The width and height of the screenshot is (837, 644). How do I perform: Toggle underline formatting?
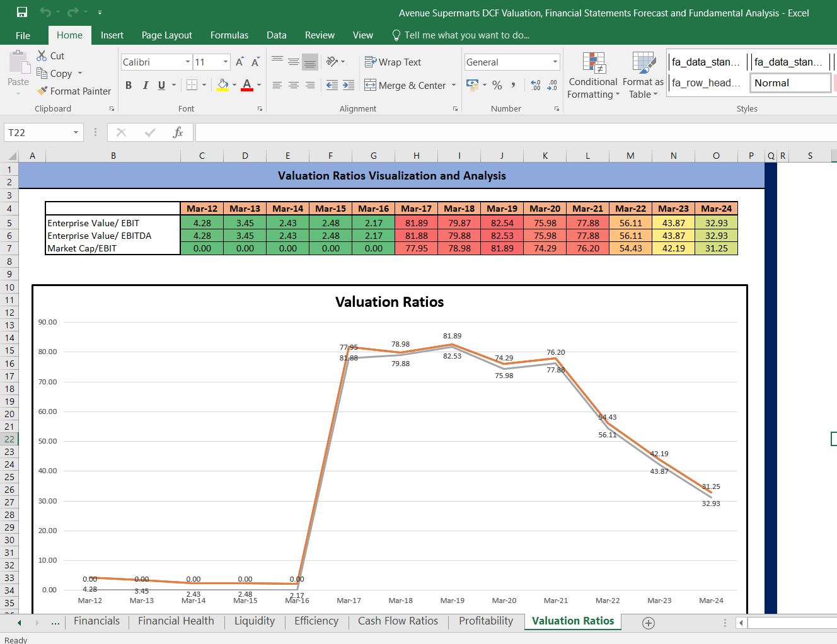coord(162,85)
